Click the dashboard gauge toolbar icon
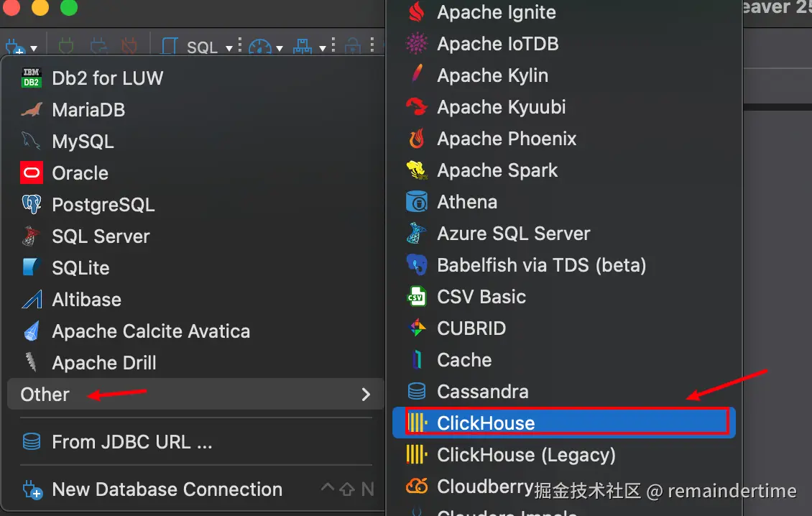Viewport: 812px width, 516px height. pos(260,47)
